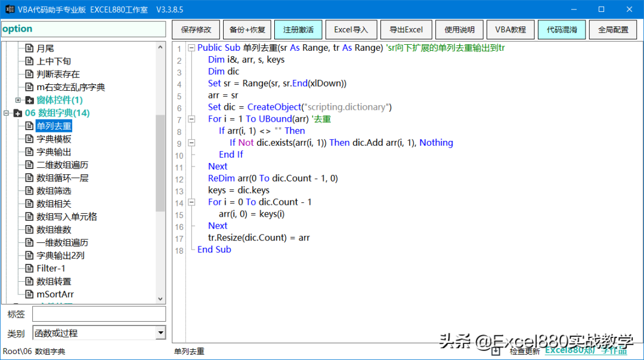Screen dimensions: 644x360
Task: Click the document icon next to 数组筛选
Action: click(x=29, y=190)
